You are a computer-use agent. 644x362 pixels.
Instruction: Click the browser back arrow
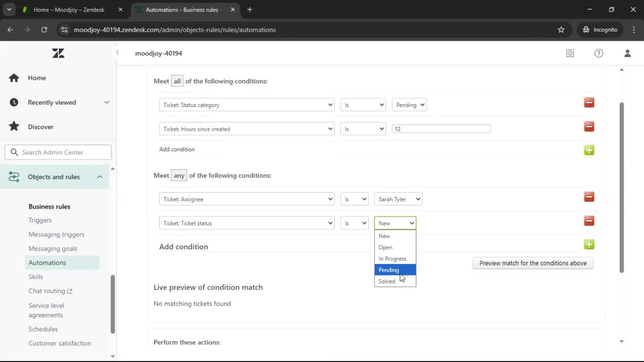point(10,29)
